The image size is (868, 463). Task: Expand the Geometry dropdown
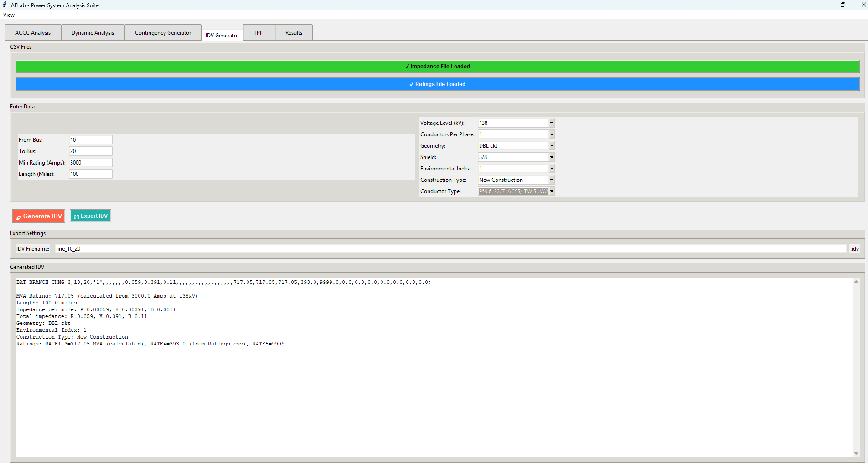pyautogui.click(x=552, y=146)
